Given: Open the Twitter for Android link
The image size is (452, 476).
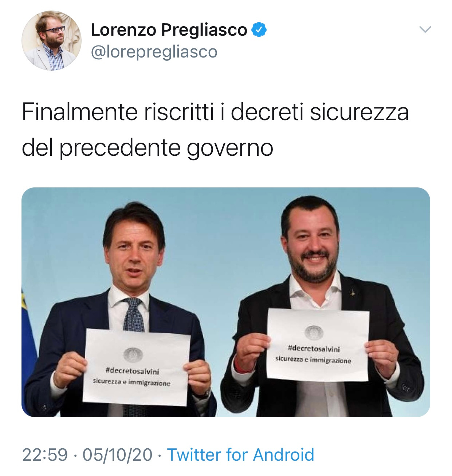Looking at the screenshot, I should click(x=240, y=455).
